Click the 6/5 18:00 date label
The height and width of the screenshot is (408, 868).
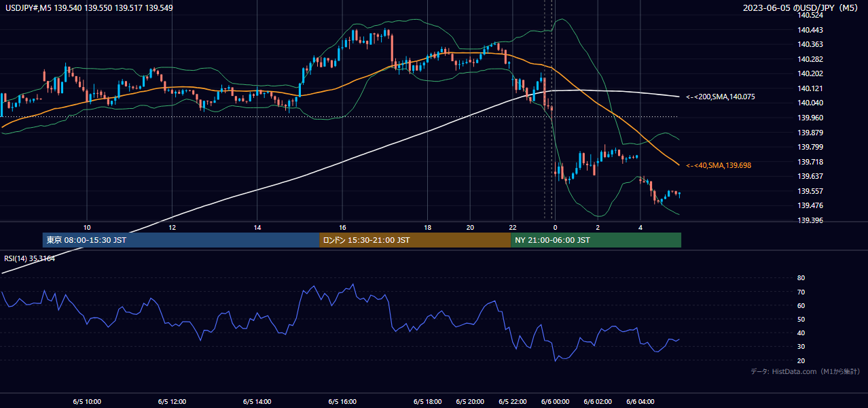point(428,402)
